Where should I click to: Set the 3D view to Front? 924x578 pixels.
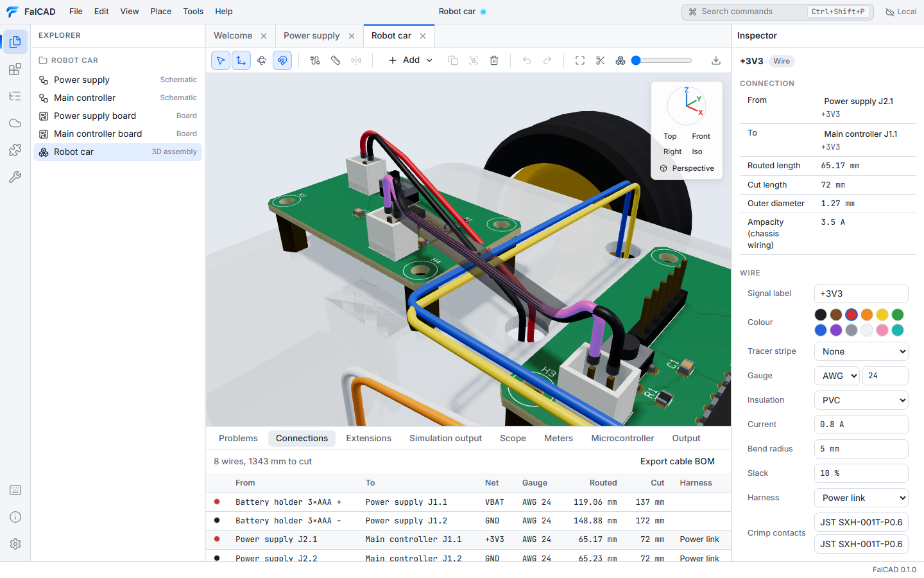tap(701, 136)
